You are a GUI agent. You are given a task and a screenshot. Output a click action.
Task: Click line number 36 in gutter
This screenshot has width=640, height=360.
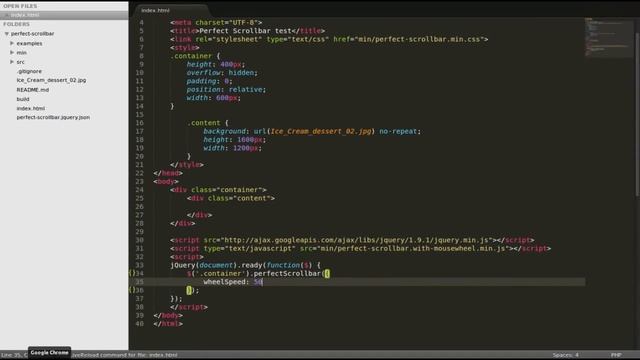pyautogui.click(x=140, y=290)
